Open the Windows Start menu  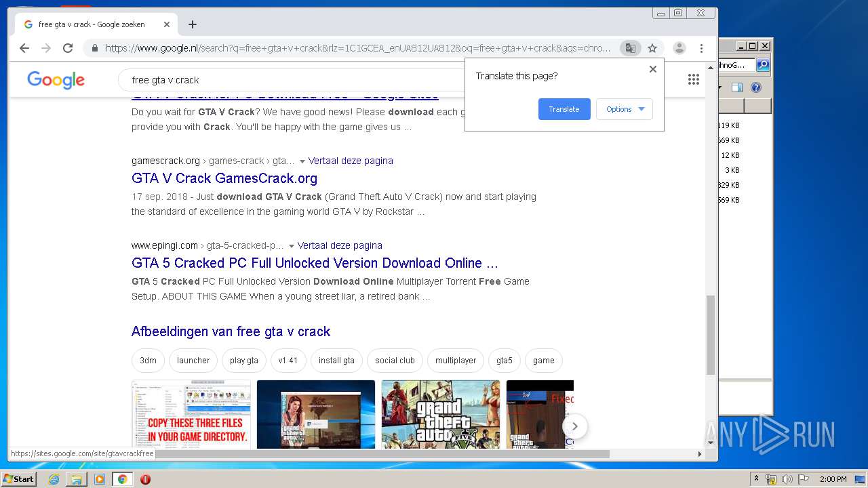pos(18,479)
